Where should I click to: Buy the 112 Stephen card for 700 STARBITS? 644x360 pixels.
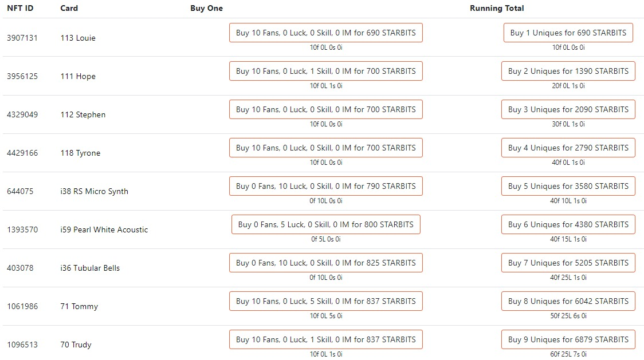point(325,109)
